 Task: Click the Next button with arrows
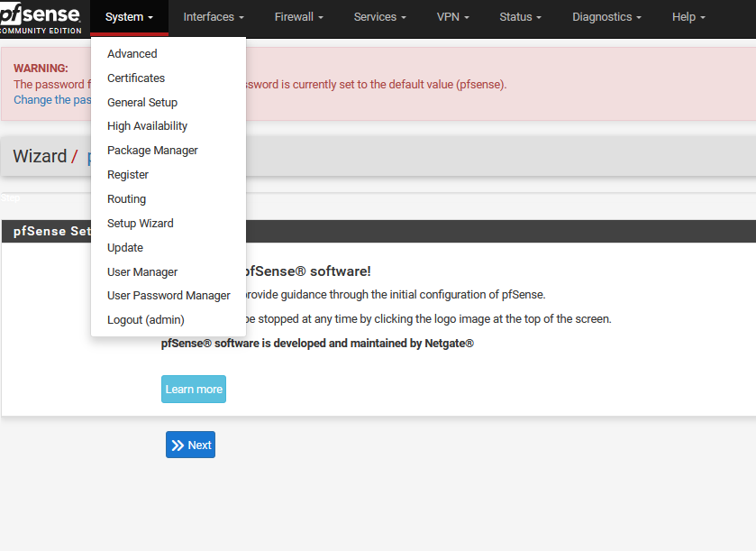click(x=190, y=445)
